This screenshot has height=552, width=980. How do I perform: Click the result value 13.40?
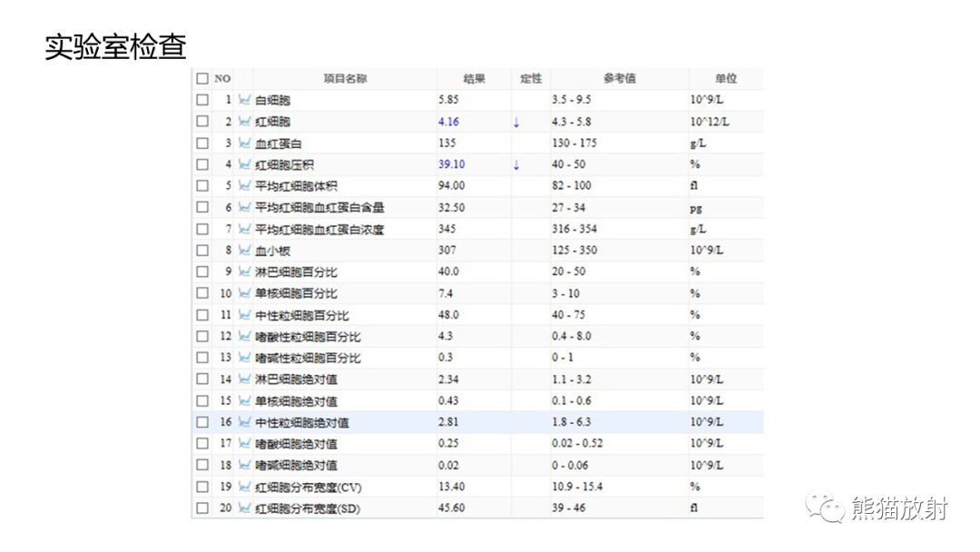451,487
